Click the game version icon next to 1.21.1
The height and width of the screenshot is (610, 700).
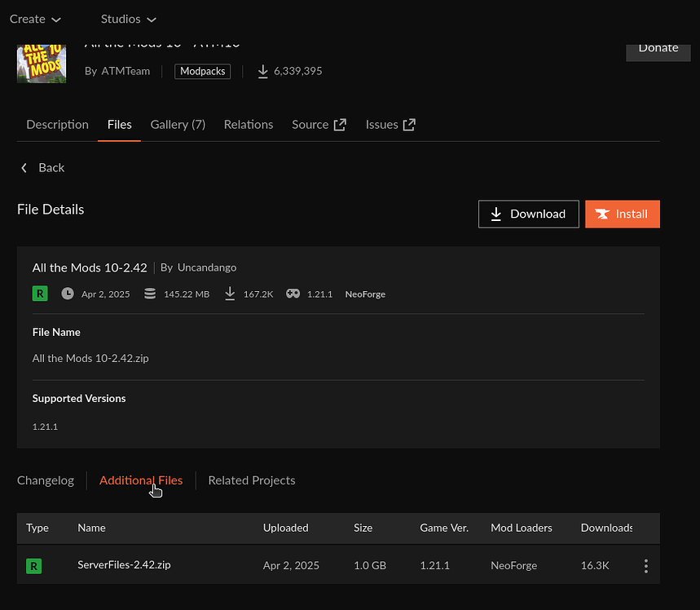[x=293, y=293]
